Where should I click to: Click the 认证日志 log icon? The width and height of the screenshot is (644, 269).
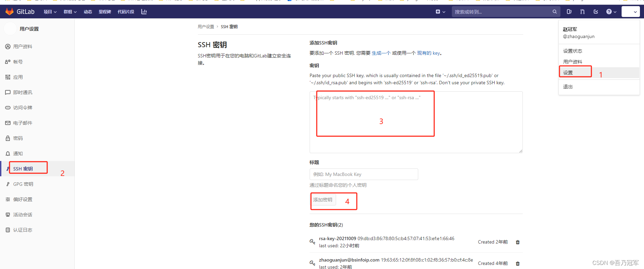click(x=8, y=230)
